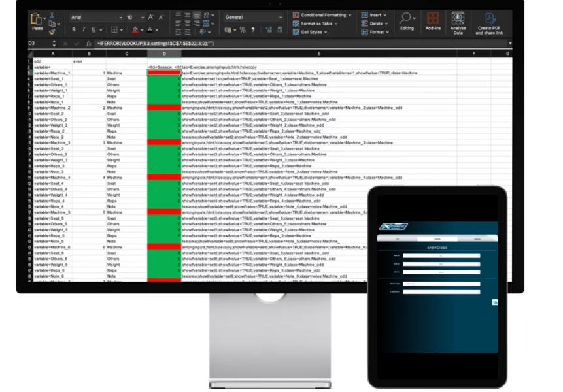Click the formula bar IFERROR formula
This screenshot has width=563, height=392.
[x=155, y=43]
